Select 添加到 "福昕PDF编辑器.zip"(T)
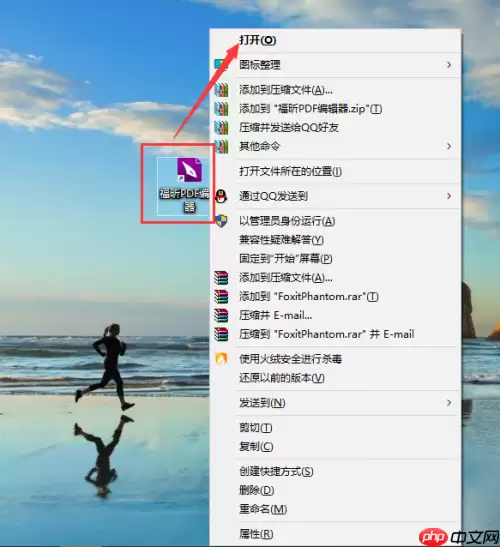Image resolution: width=500 pixels, height=547 pixels. coord(311,109)
